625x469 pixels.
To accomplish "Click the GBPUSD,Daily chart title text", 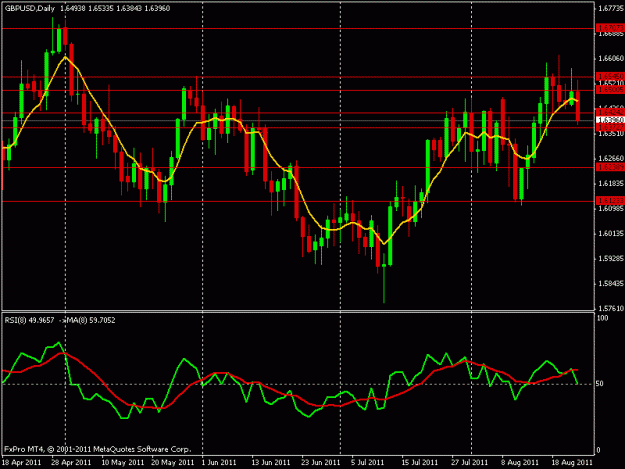I will coord(29,8).
